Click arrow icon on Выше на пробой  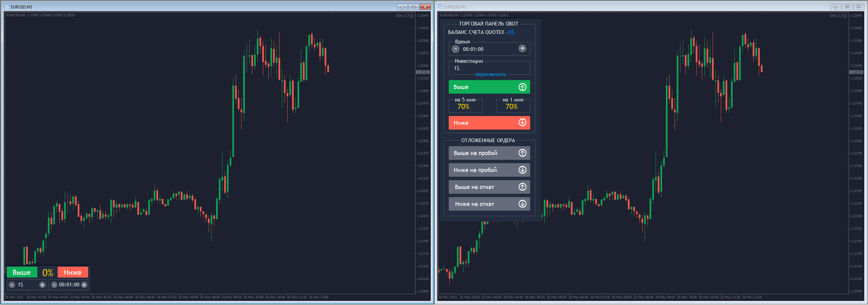point(522,153)
